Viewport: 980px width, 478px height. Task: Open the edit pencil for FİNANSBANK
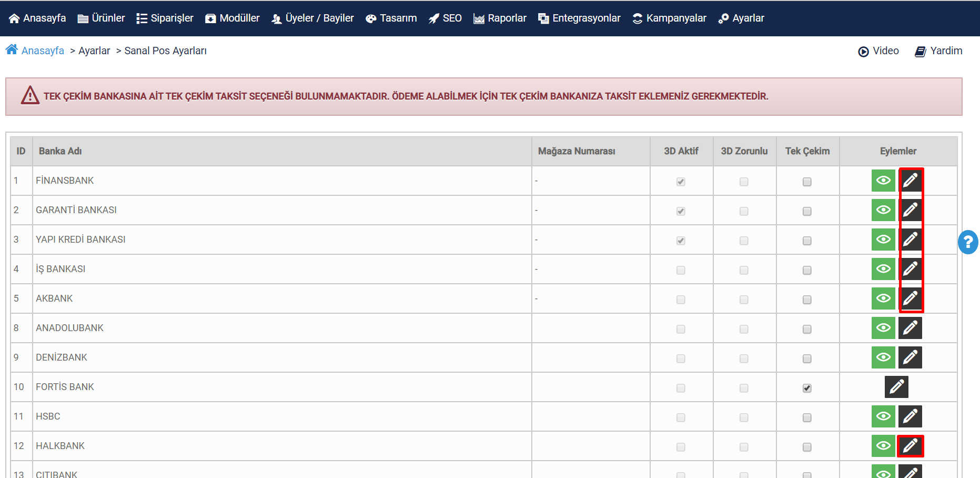[x=911, y=181]
